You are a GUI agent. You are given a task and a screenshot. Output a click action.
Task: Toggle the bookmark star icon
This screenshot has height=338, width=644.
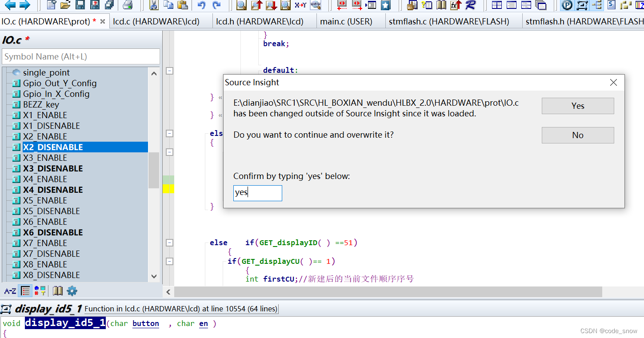[x=385, y=5]
